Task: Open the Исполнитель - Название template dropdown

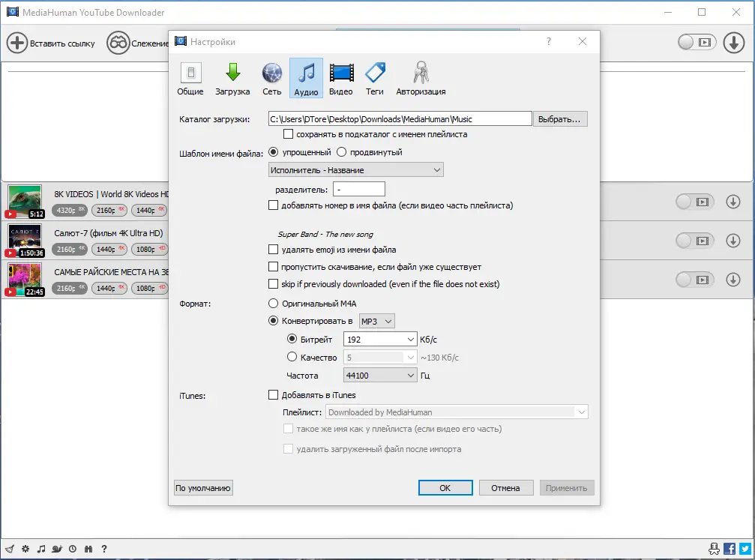Action: [356, 170]
